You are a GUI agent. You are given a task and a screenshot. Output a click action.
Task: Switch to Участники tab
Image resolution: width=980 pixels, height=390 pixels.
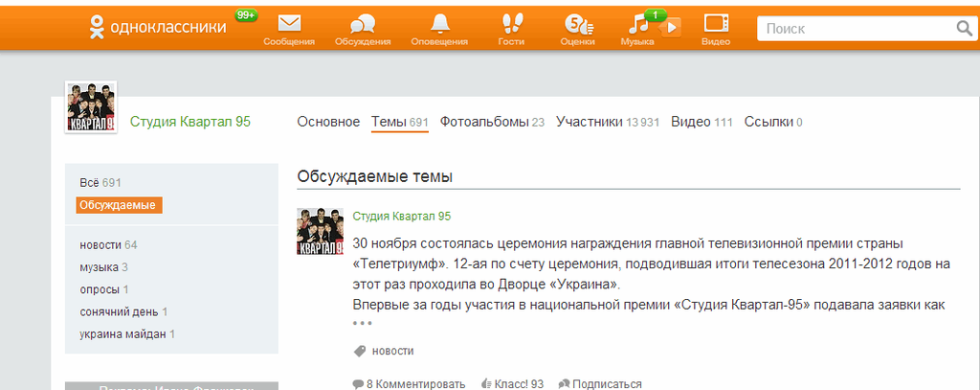608,122
